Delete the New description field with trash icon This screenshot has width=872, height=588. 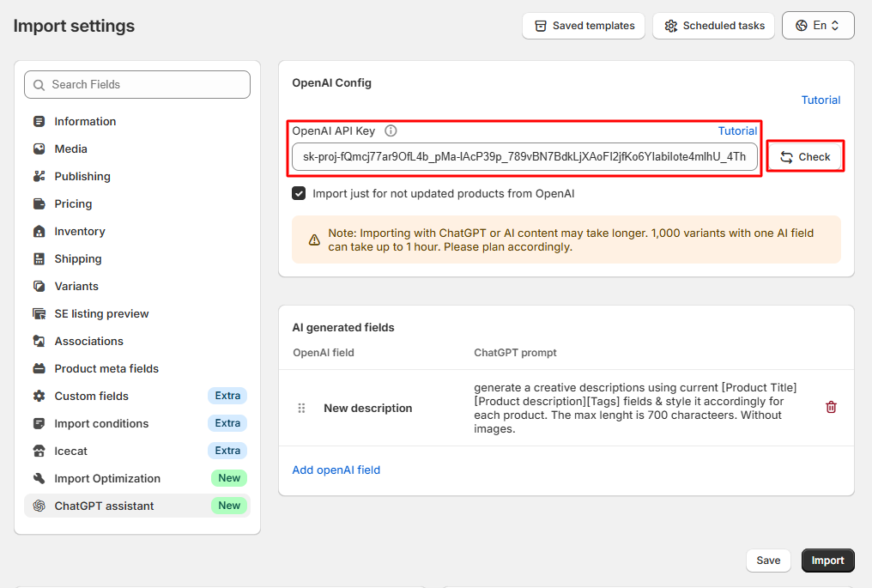831,407
